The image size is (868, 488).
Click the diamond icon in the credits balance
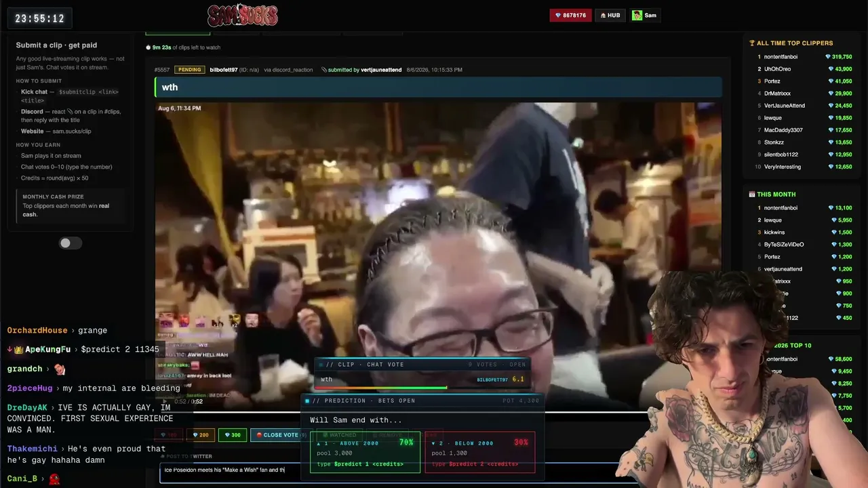[x=558, y=16]
